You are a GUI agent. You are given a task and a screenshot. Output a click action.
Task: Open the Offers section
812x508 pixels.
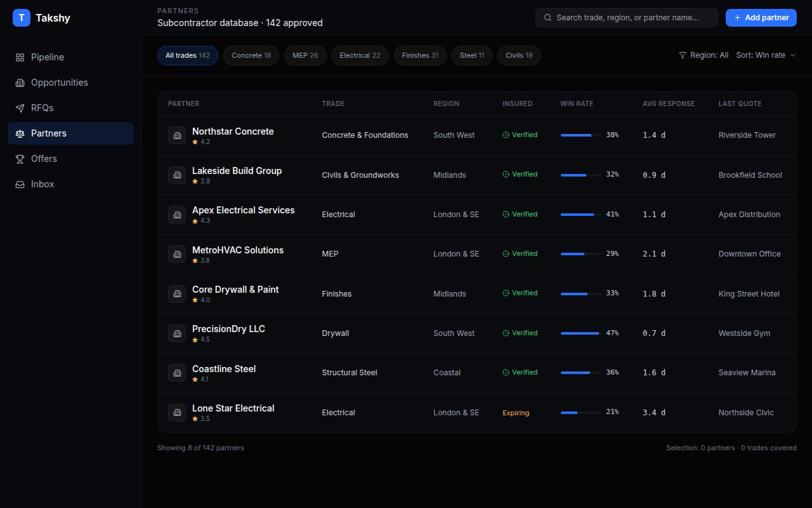70,159
